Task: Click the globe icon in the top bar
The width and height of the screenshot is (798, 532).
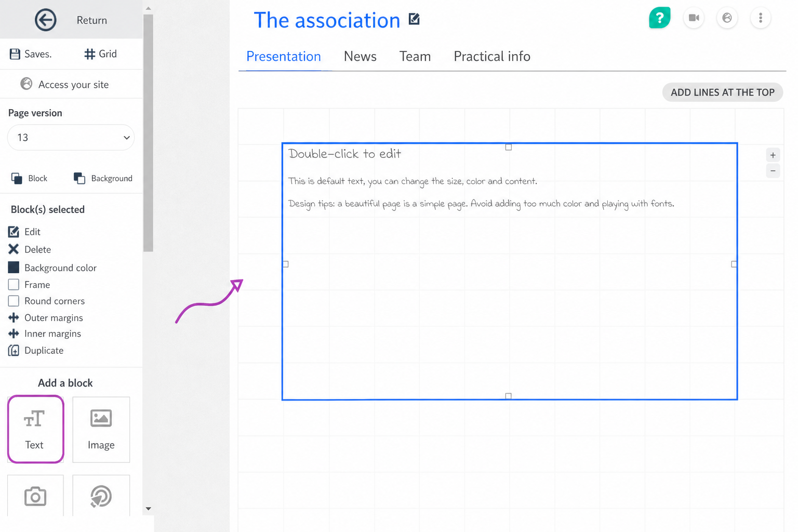Action: (727, 18)
